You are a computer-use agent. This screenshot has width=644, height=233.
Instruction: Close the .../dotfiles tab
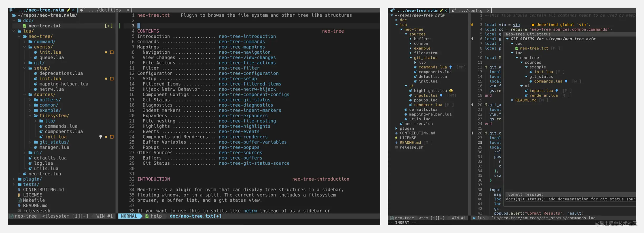click(x=128, y=10)
